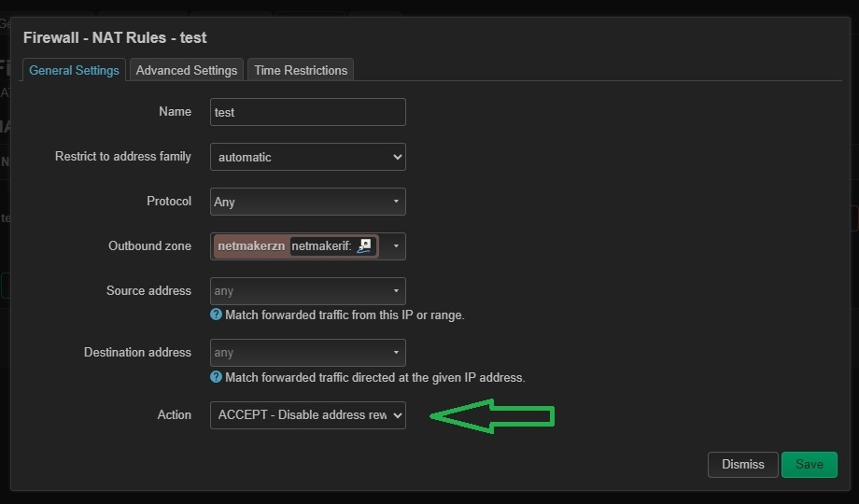Open the Action dropdown set to ACCEPT

pyautogui.click(x=308, y=415)
